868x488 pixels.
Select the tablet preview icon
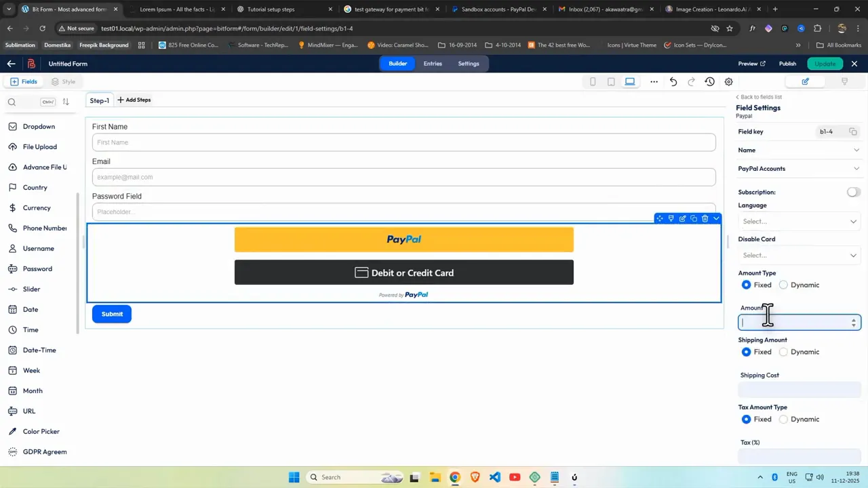611,81
